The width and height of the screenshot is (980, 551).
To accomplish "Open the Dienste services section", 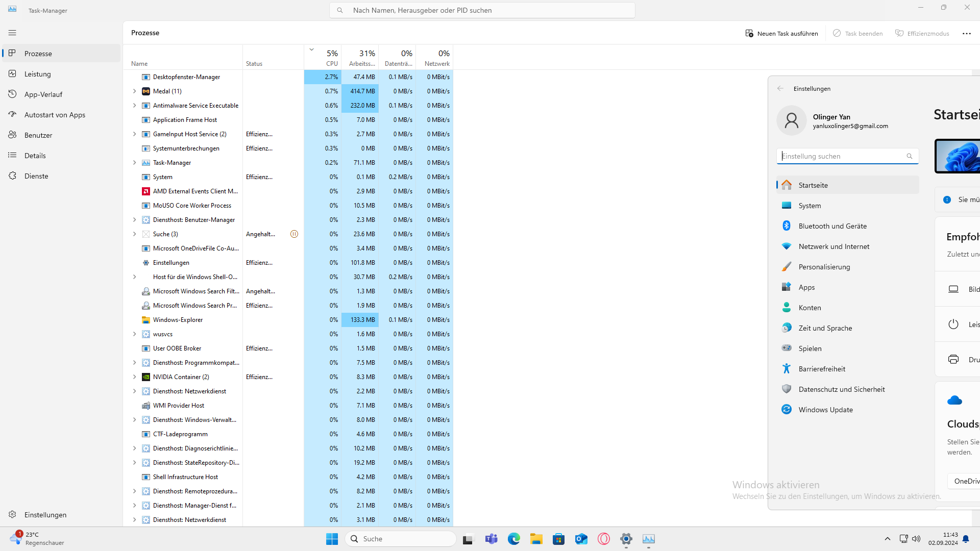I will pos(36,176).
